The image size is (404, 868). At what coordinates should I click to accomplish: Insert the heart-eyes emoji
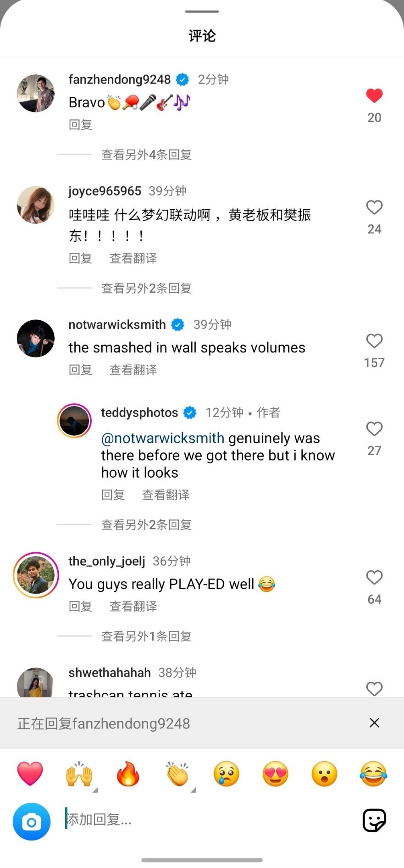(x=275, y=773)
